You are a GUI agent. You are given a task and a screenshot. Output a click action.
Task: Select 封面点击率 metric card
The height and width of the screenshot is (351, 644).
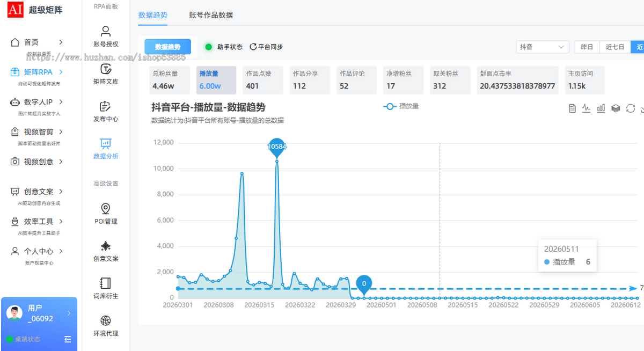(518, 80)
